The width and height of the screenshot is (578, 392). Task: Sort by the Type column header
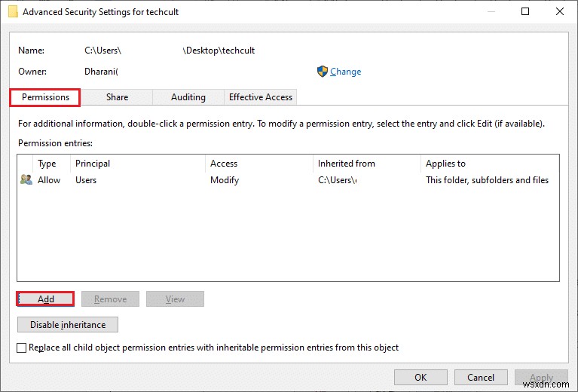pyautogui.click(x=47, y=164)
